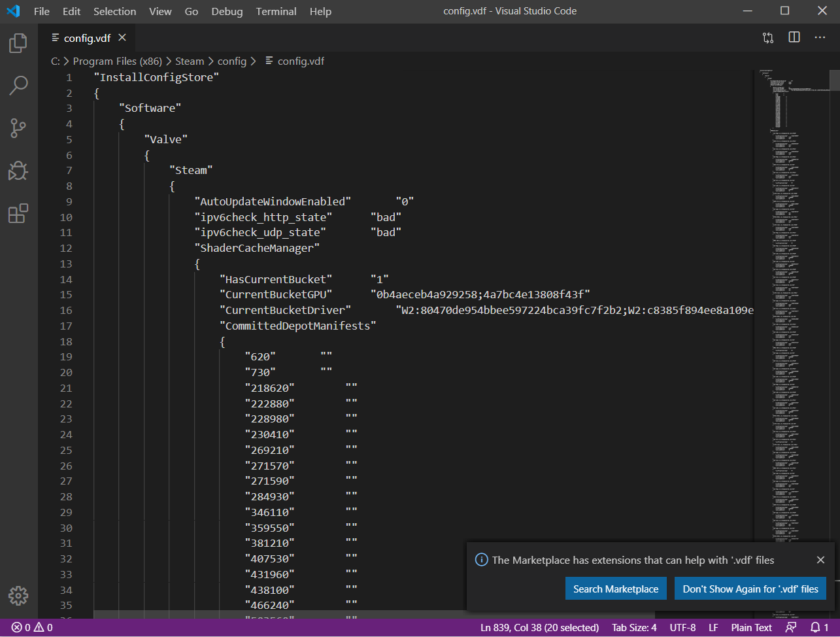The width and height of the screenshot is (840, 637).
Task: Click the Split Editor icon
Action: (x=794, y=37)
